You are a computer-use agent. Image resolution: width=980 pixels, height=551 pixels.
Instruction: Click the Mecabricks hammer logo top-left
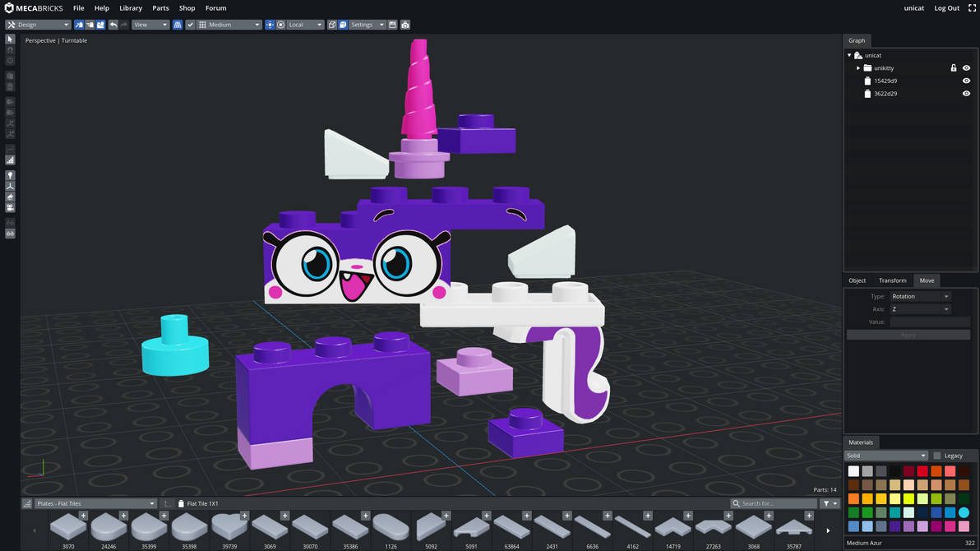click(8, 7)
